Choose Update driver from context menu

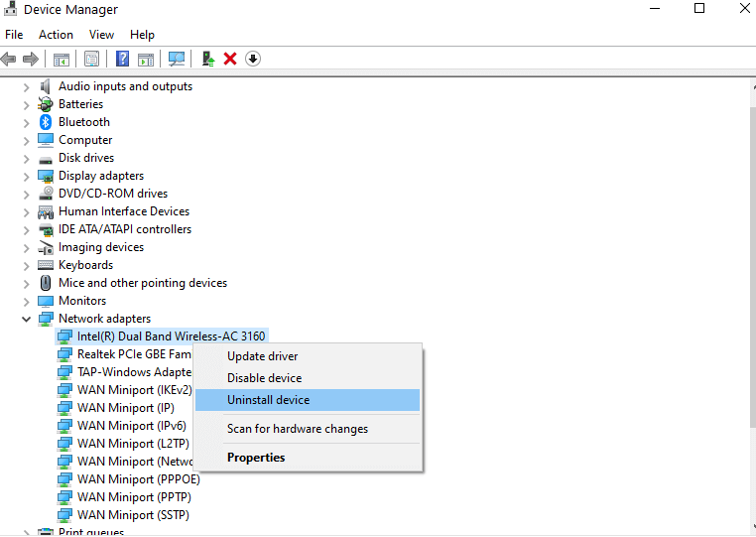pos(308,356)
